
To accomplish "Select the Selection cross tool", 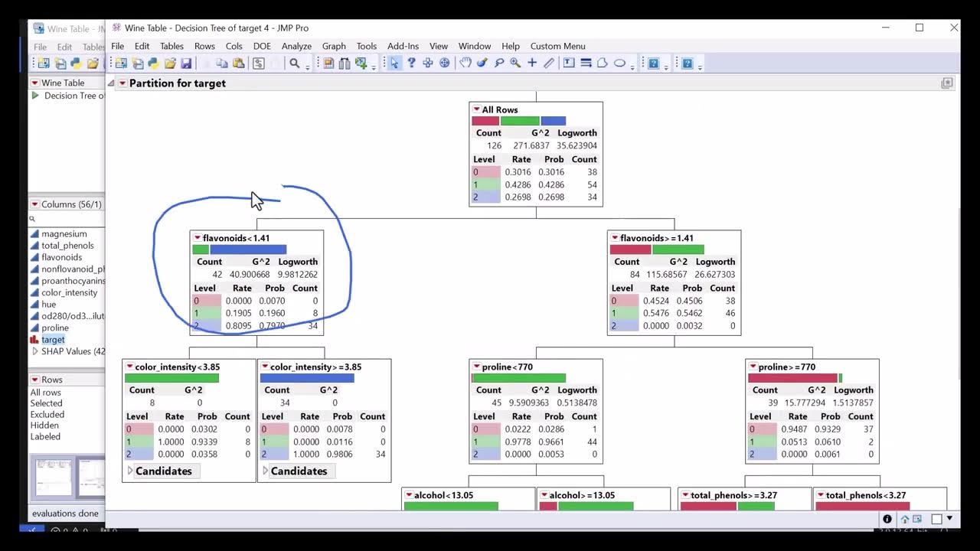I will tap(428, 64).
